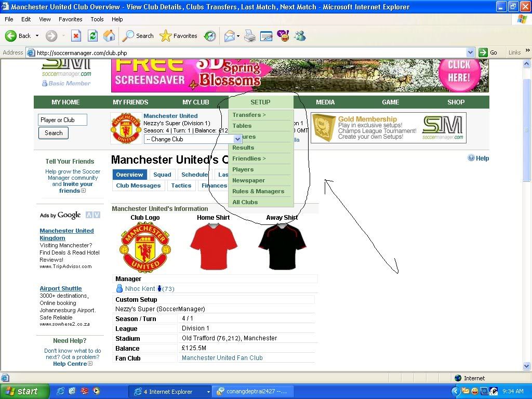Open the Back button history dropdown arrow
Viewport: 532px width, 399px height.
pyautogui.click(x=37, y=36)
